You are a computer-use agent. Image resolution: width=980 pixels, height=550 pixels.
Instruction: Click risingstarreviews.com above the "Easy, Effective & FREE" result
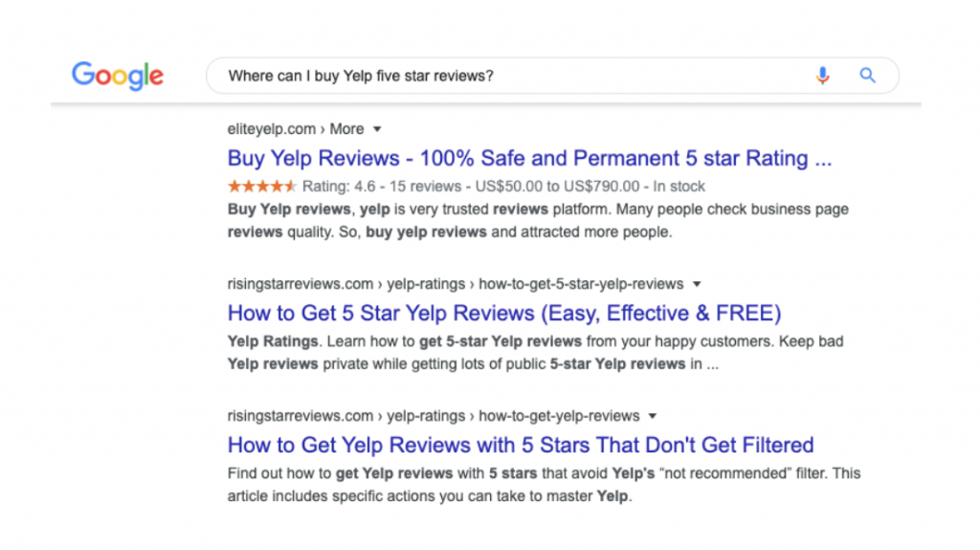coord(300,284)
